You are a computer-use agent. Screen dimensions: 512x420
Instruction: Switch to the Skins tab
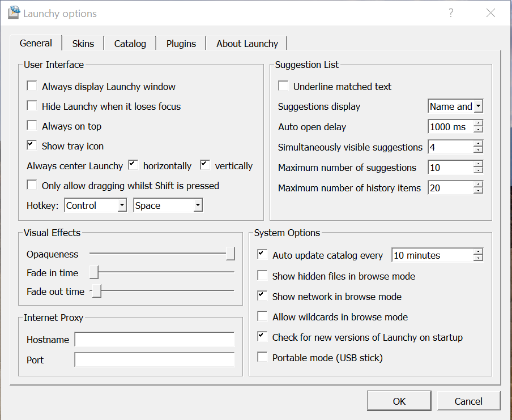(x=83, y=44)
